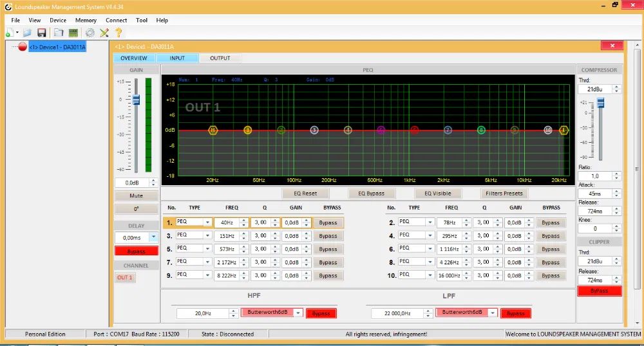Image resolution: width=644 pixels, height=346 pixels.
Task: Toggle Bypass for PEQ band 4
Action: (x=551, y=236)
